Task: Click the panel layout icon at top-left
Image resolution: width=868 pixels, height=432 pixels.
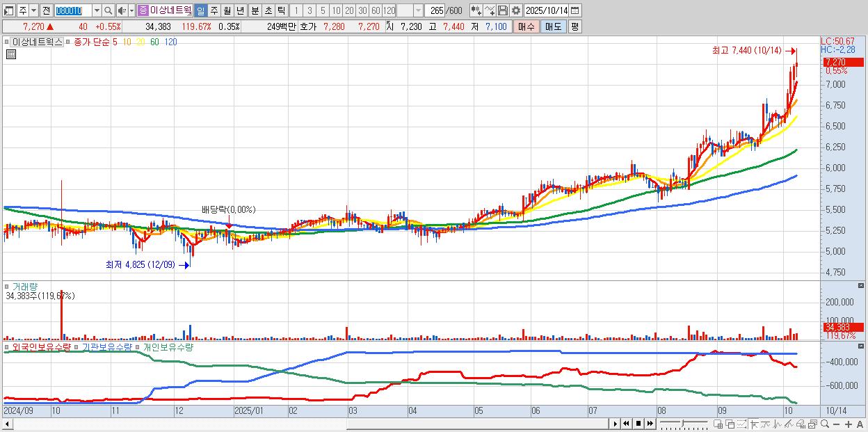Action: [x=9, y=10]
